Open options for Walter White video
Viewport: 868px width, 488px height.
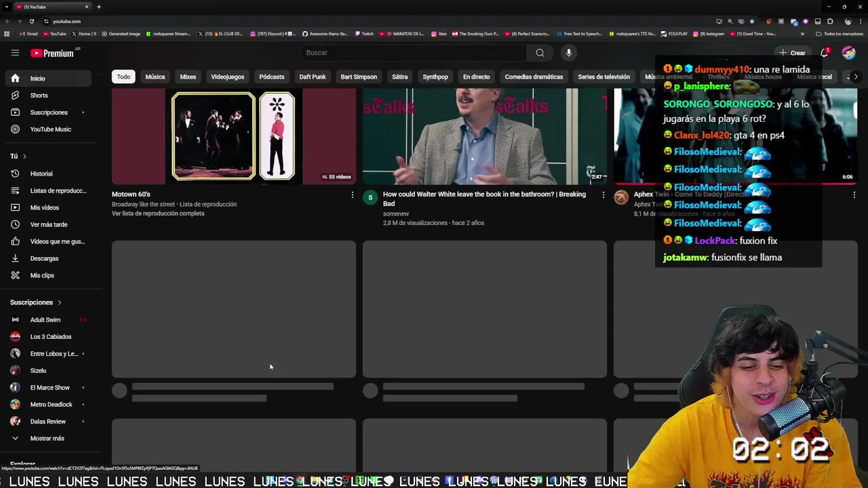tap(603, 195)
